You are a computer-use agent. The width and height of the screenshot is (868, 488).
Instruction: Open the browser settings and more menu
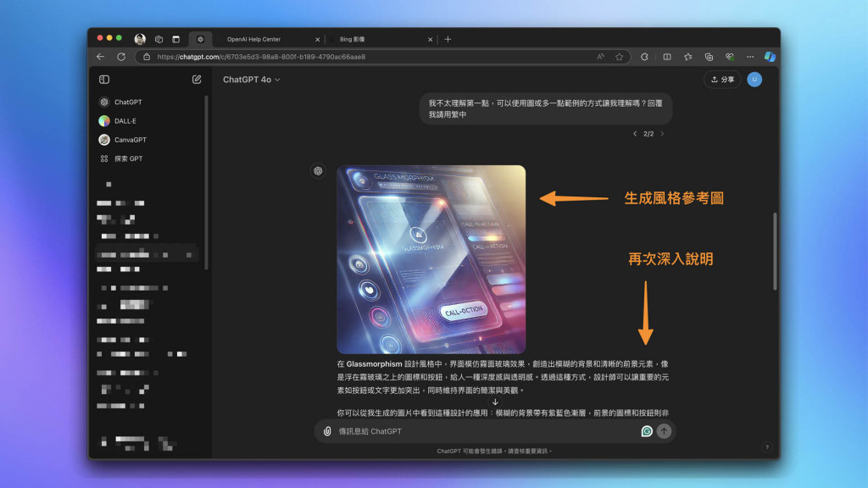click(x=750, y=57)
